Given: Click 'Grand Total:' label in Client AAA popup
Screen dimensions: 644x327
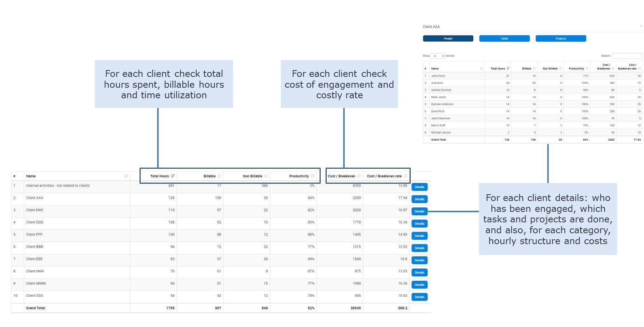Looking at the screenshot, I should pos(438,139).
